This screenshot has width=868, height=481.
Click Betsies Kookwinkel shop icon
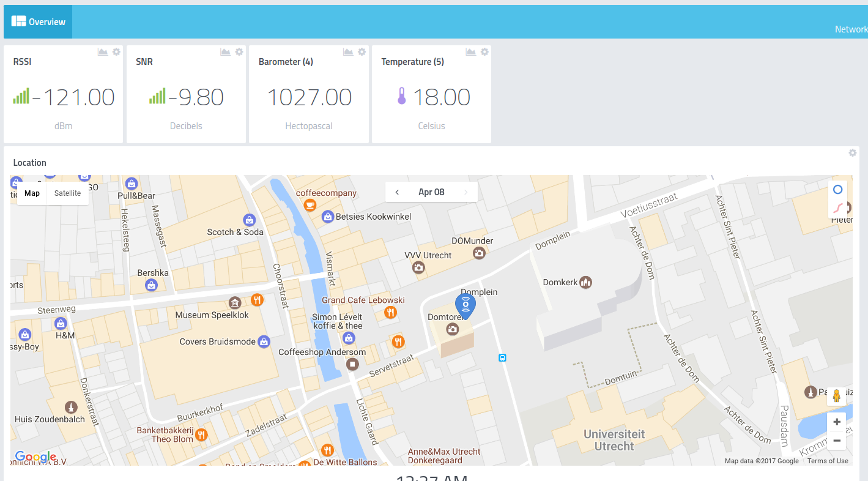tap(328, 217)
